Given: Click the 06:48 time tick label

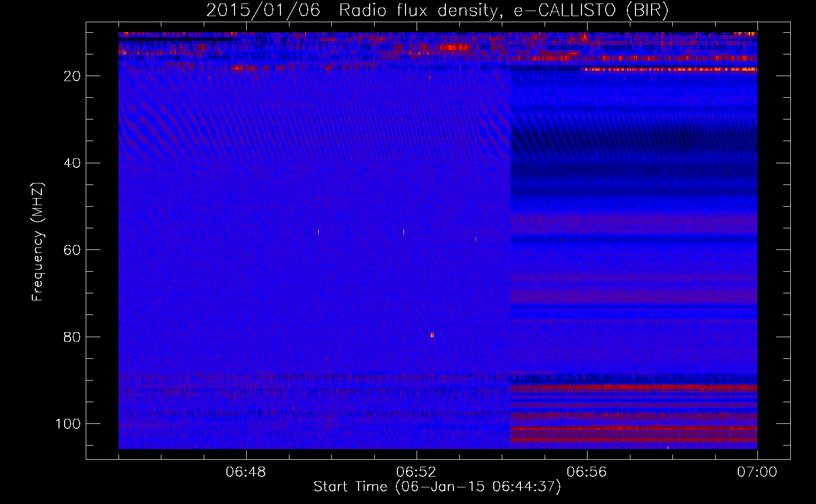Looking at the screenshot, I should pyautogui.click(x=246, y=472).
